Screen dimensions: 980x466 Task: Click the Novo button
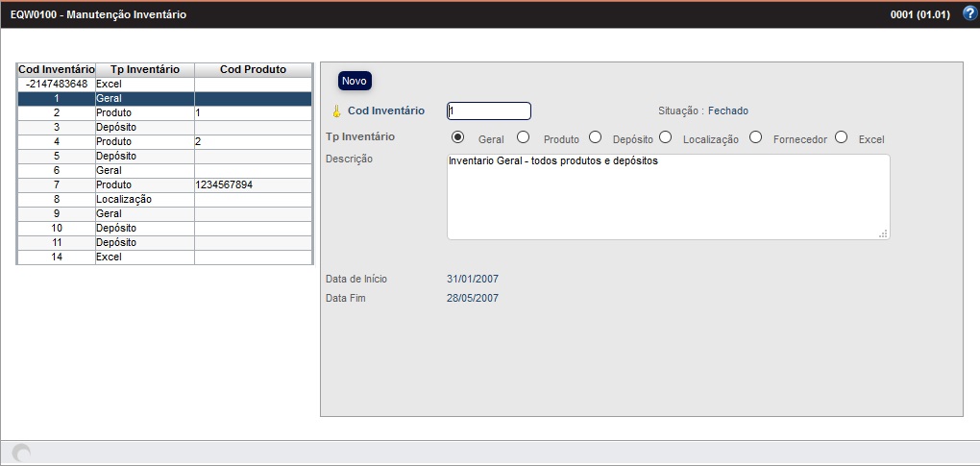(x=355, y=82)
